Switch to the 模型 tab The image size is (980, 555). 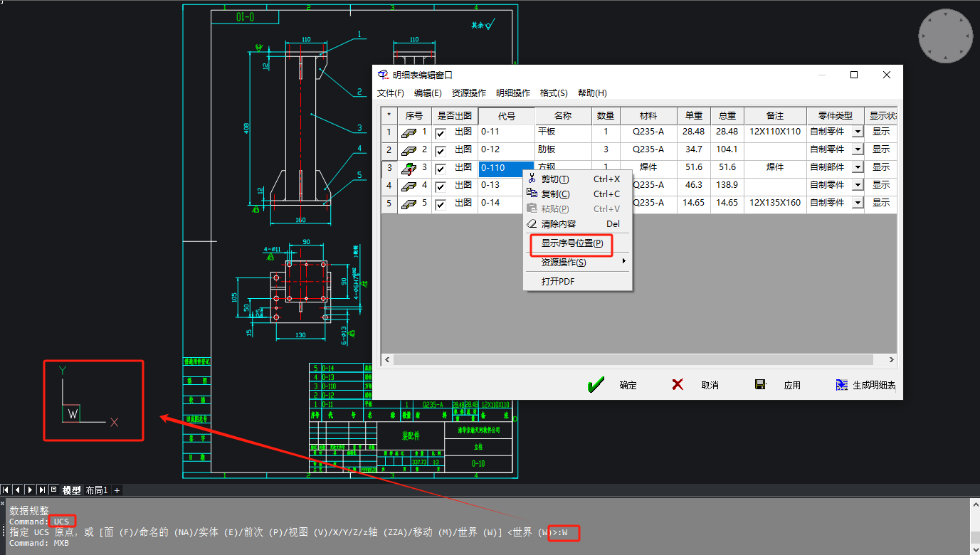[72, 490]
